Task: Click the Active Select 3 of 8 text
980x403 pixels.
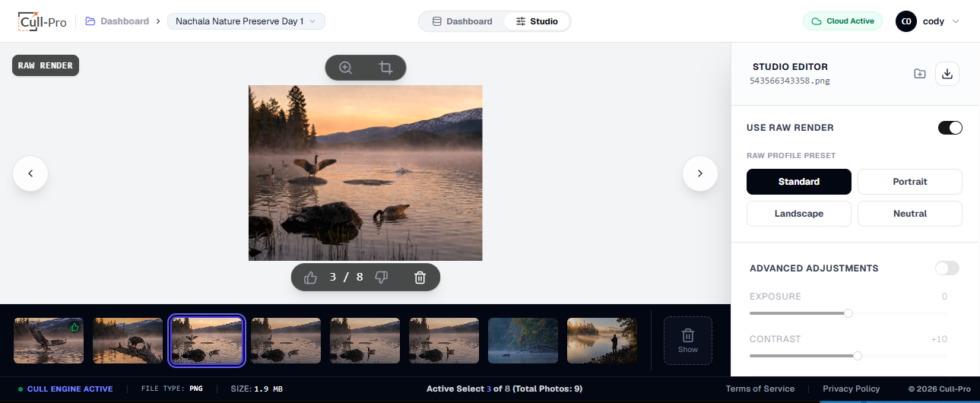Action: click(x=504, y=389)
